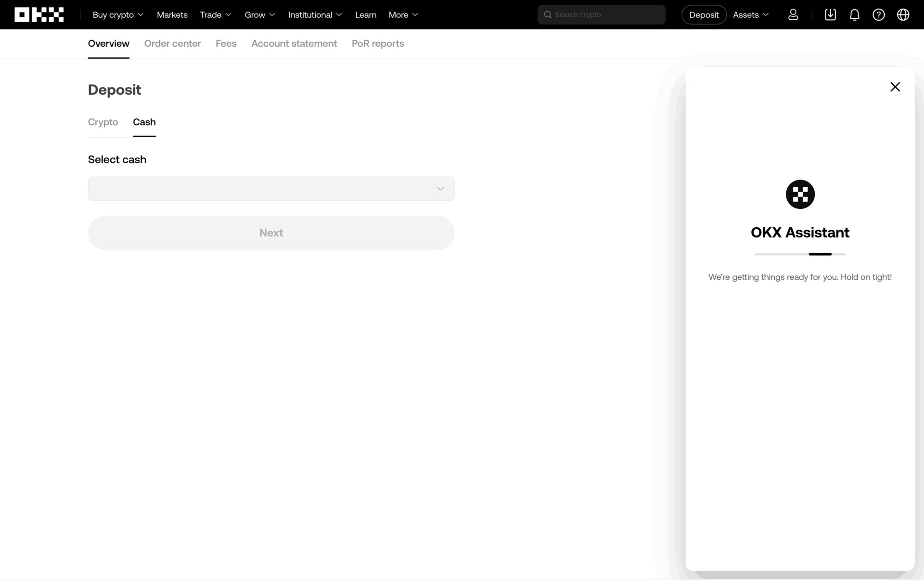Expand the Buy crypto menu

(x=118, y=15)
